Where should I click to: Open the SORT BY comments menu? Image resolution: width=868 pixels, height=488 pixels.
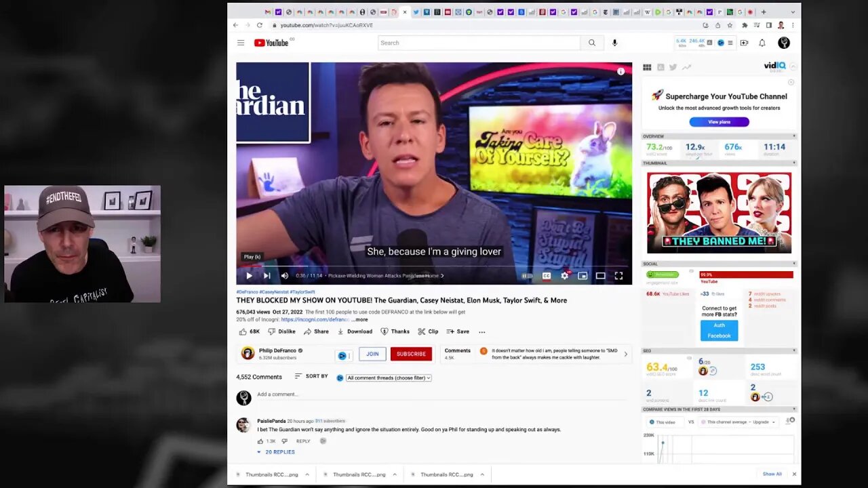tap(311, 376)
